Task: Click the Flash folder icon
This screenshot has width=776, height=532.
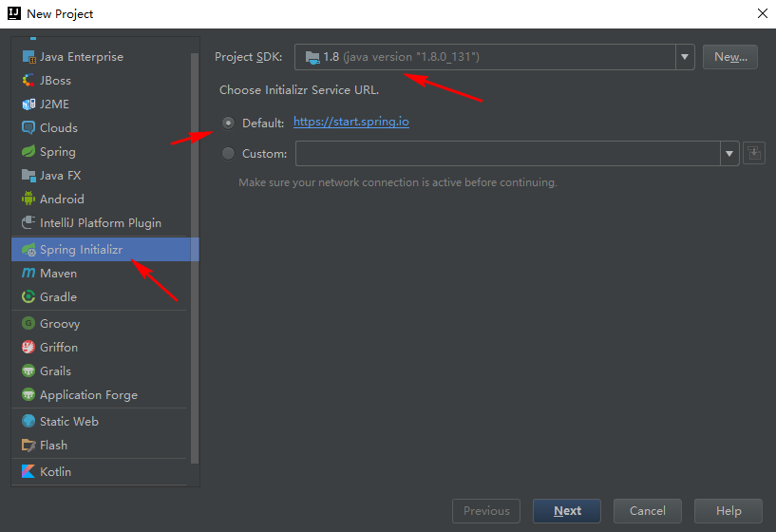Action: click(28, 445)
